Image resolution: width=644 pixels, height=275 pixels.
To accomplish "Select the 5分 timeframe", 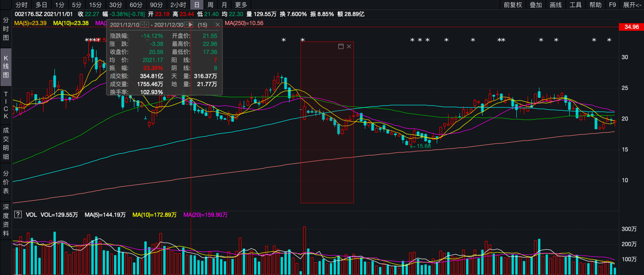I will (77, 5).
